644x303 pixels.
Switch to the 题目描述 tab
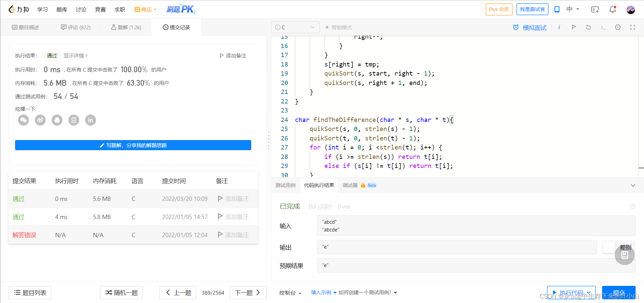coord(25,27)
